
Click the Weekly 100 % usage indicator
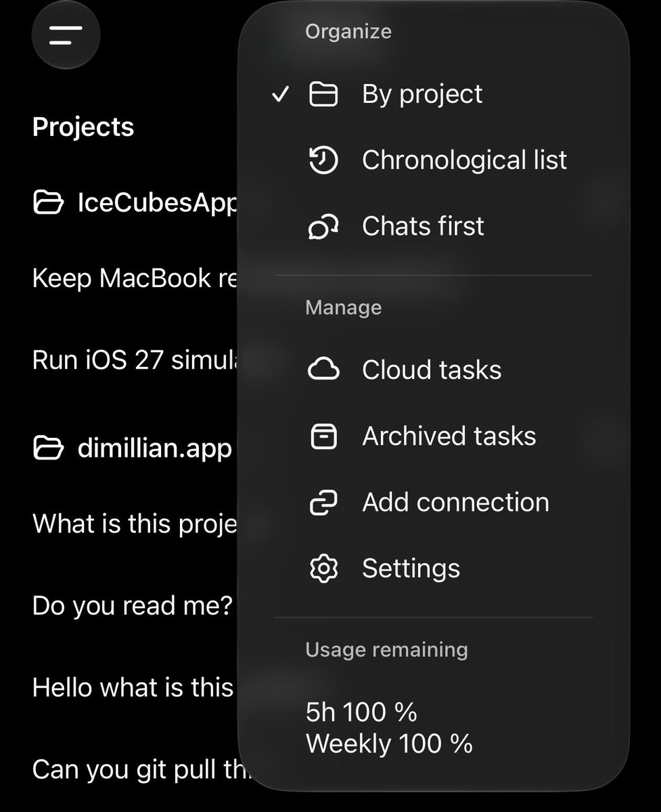(x=389, y=744)
